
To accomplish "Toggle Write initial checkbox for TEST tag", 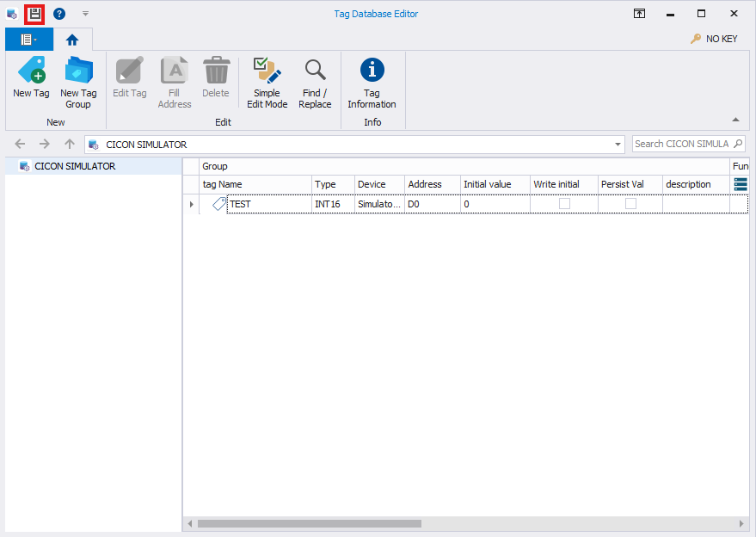I will pos(564,204).
